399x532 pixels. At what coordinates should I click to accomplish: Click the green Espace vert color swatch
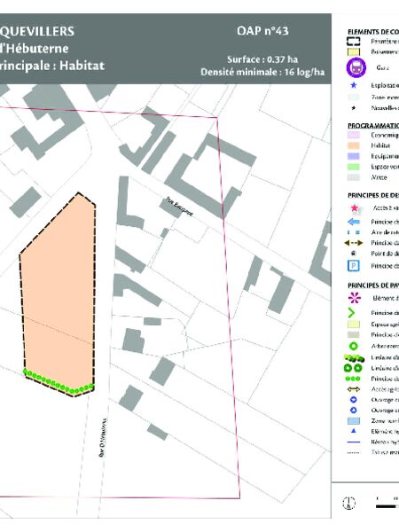[x=354, y=167]
